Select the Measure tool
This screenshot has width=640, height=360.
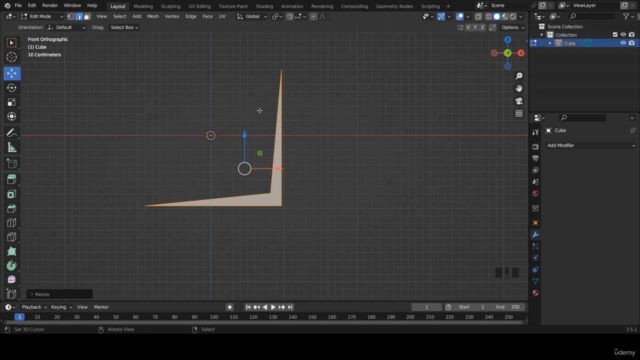[12, 147]
